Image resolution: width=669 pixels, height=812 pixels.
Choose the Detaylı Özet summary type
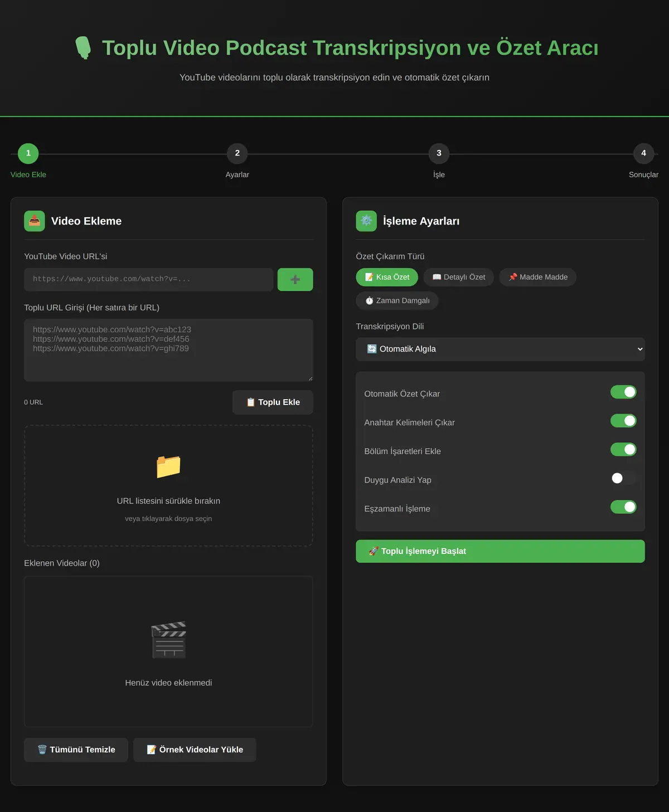coord(459,277)
